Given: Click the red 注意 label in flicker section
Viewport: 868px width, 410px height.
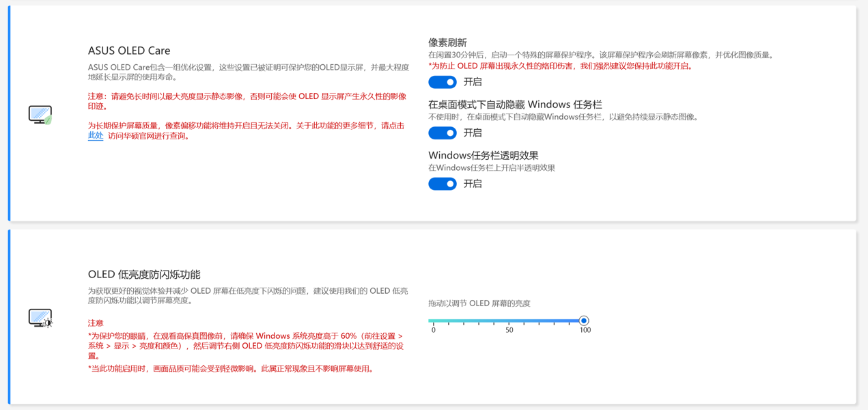Looking at the screenshot, I should pyautogui.click(x=96, y=323).
